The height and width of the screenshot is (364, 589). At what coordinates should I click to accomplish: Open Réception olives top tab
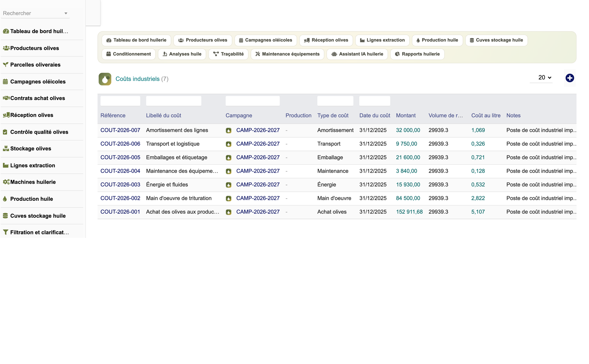tap(326, 40)
